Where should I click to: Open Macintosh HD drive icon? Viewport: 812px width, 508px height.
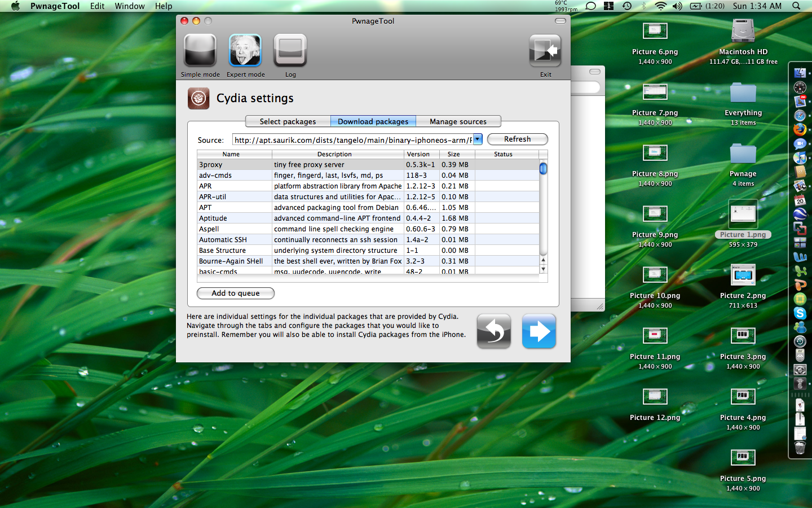pyautogui.click(x=743, y=32)
